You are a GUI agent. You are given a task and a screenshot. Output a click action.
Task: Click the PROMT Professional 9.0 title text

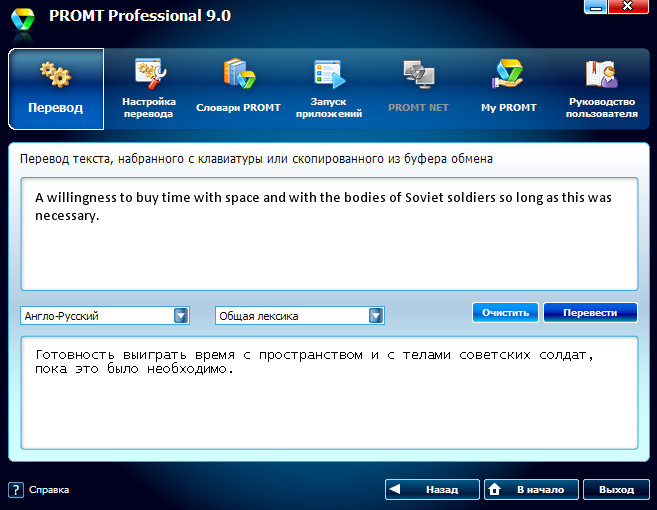pyautogui.click(x=140, y=16)
